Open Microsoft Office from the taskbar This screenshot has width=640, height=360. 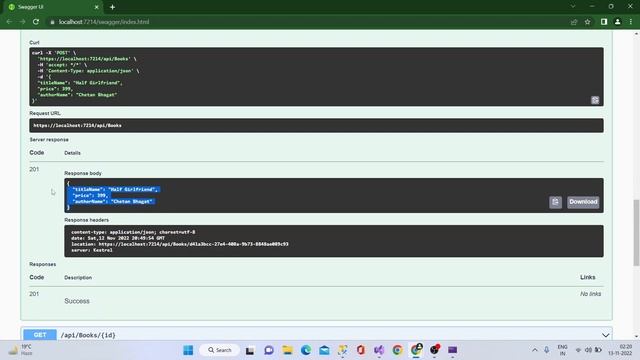coord(361,350)
